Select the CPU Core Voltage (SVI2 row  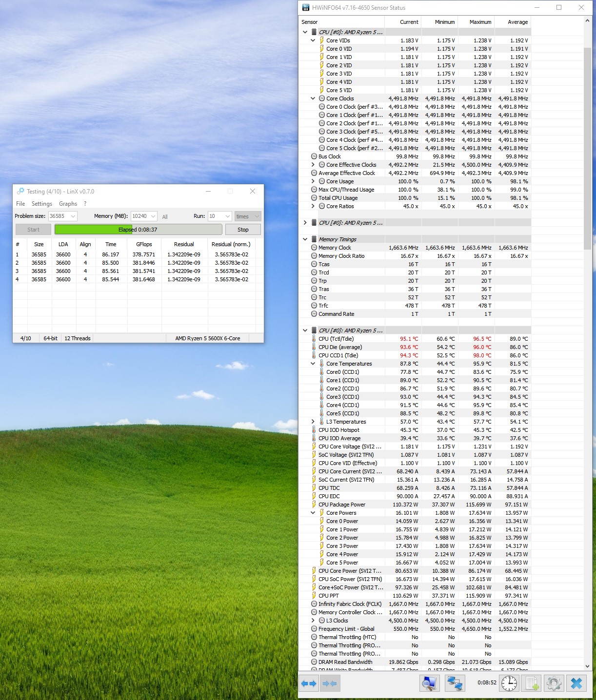[x=416, y=447]
